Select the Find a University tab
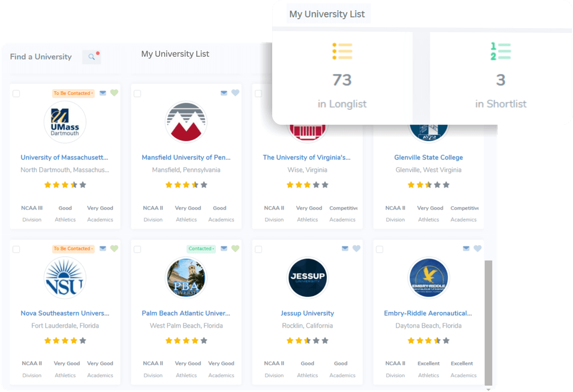The height and width of the screenshot is (392, 573). point(41,57)
